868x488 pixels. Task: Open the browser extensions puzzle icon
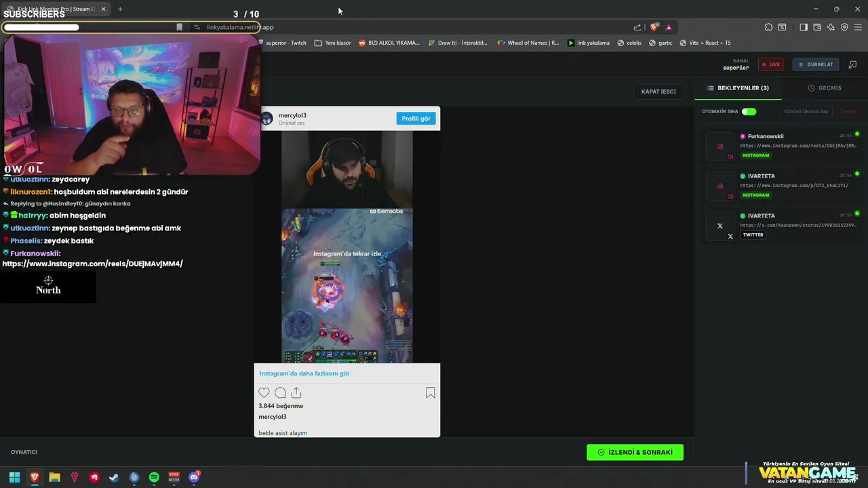[x=768, y=27]
